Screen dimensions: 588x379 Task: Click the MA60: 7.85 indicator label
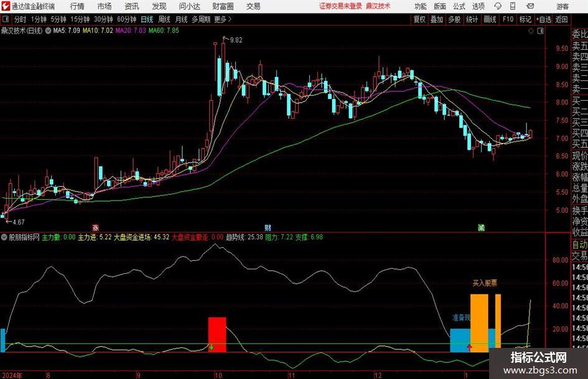tap(164, 30)
